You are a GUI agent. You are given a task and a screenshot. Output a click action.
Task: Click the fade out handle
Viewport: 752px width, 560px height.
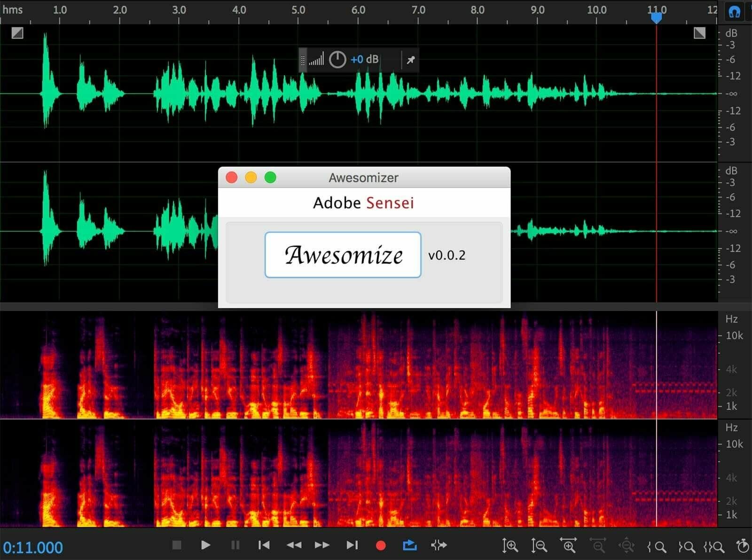pyautogui.click(x=699, y=33)
